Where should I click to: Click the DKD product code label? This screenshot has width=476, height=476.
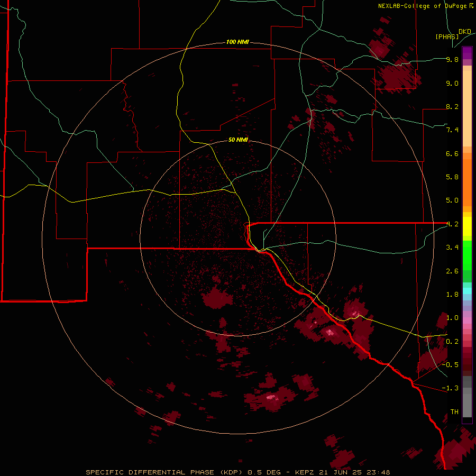pos(465,32)
